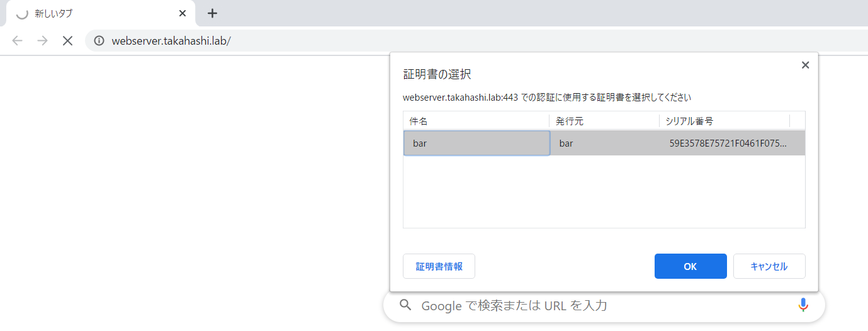Start voice search with microphone icon

click(803, 305)
